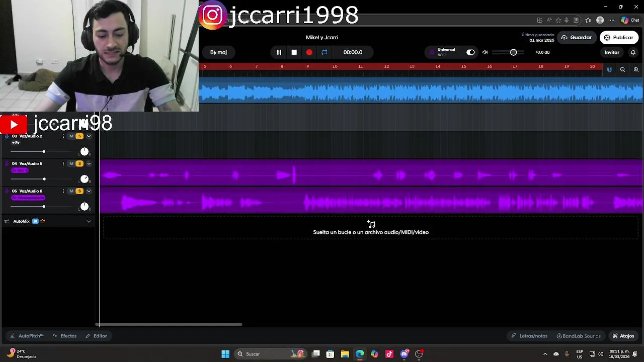Open the Atajos shortcuts panel

[x=623, y=336]
